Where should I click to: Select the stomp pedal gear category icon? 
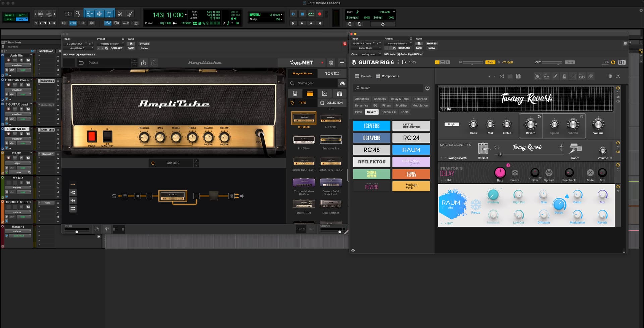coord(295,93)
